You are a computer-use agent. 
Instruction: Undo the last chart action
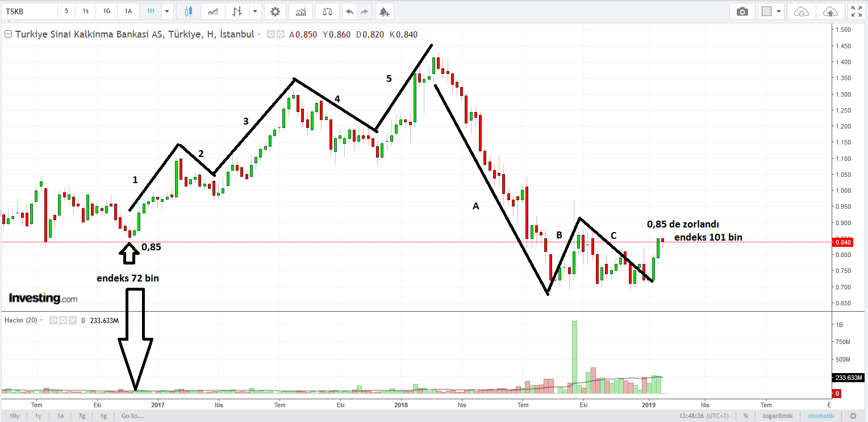350,11
